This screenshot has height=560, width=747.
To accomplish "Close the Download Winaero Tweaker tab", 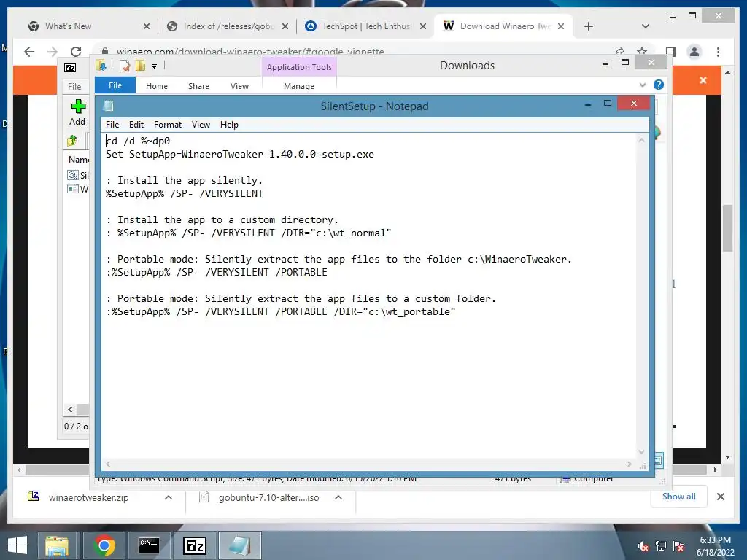I will point(561,26).
